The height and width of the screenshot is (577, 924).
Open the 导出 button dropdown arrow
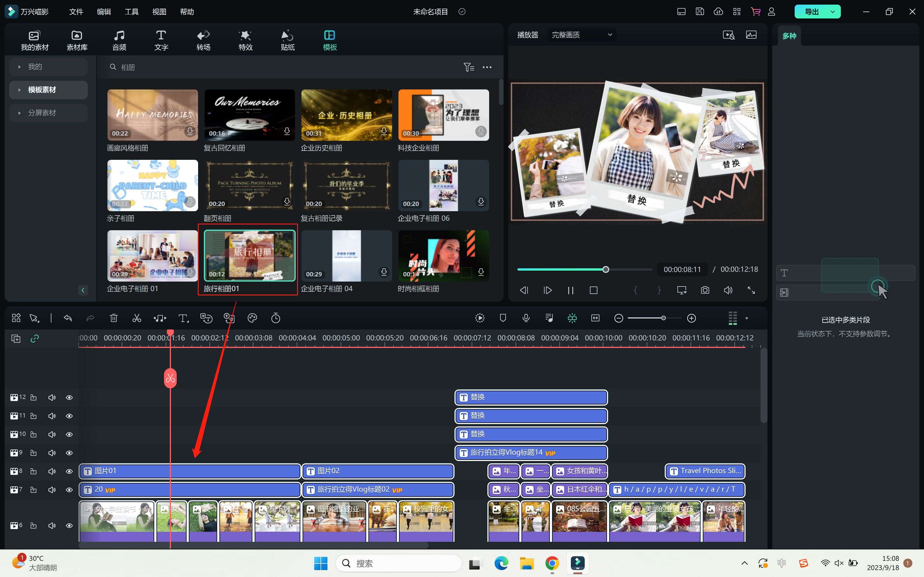pos(833,12)
